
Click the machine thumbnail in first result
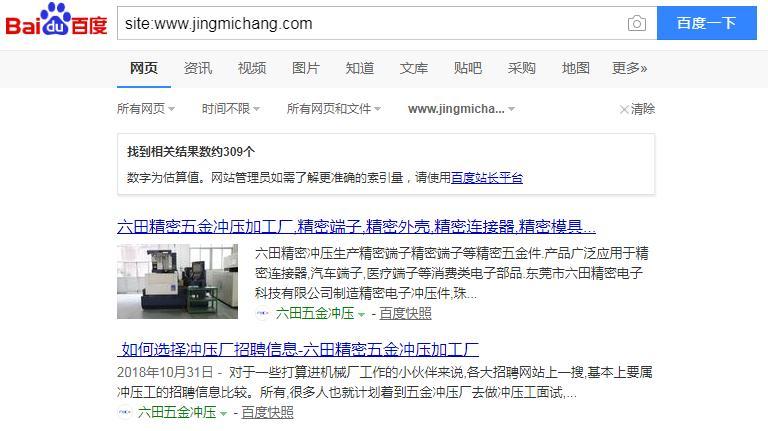click(x=177, y=282)
